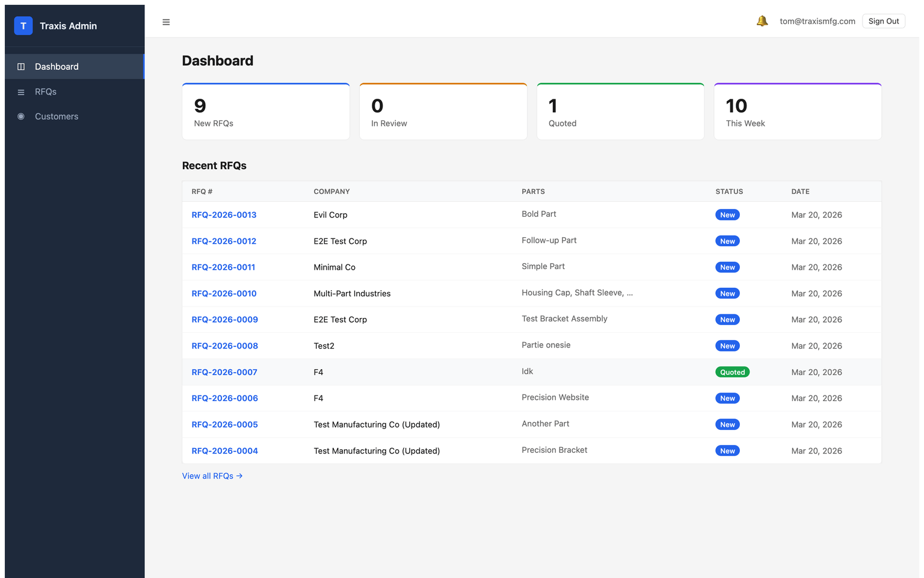Click Recent RFQs section heading

point(214,166)
